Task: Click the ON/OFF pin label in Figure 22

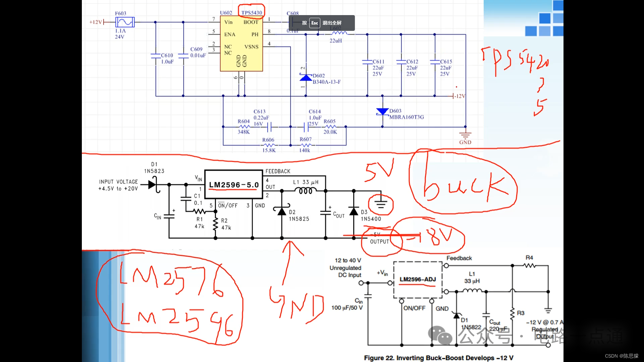Action: (414, 308)
